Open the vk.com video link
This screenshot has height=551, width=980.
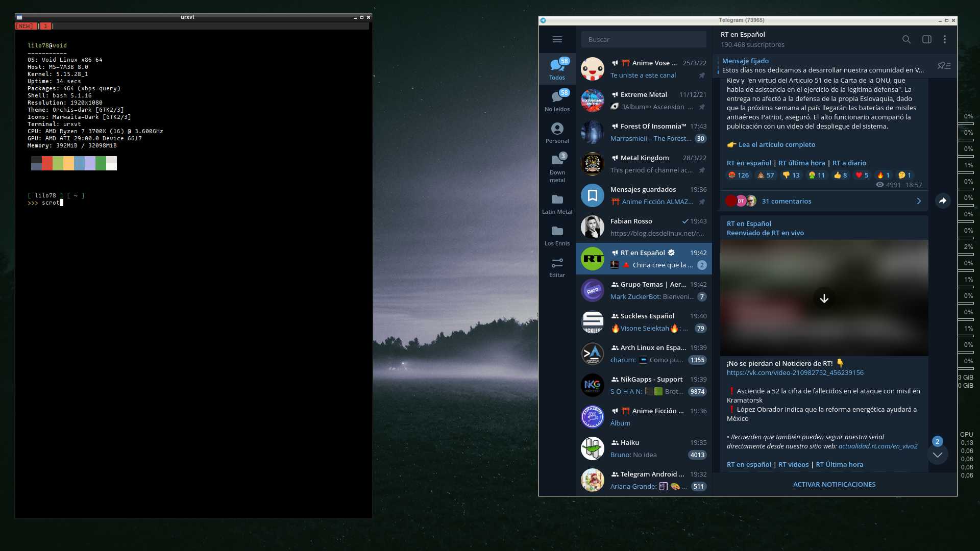pyautogui.click(x=795, y=372)
